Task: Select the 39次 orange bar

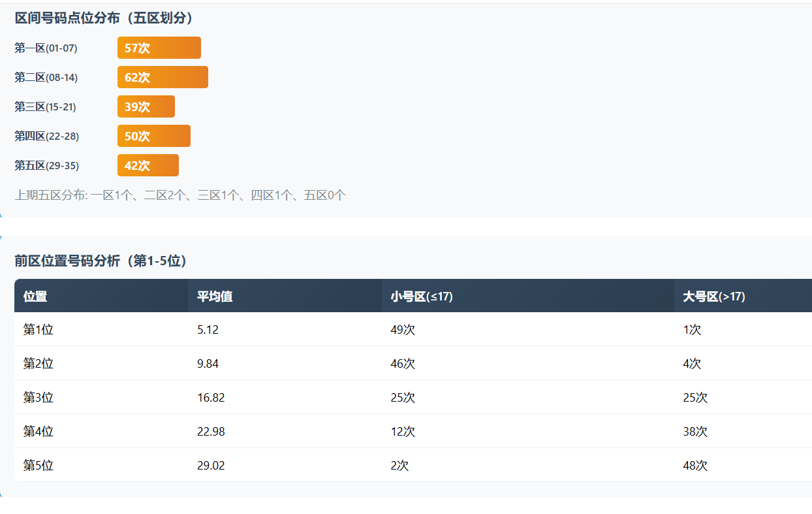Action: [146, 106]
